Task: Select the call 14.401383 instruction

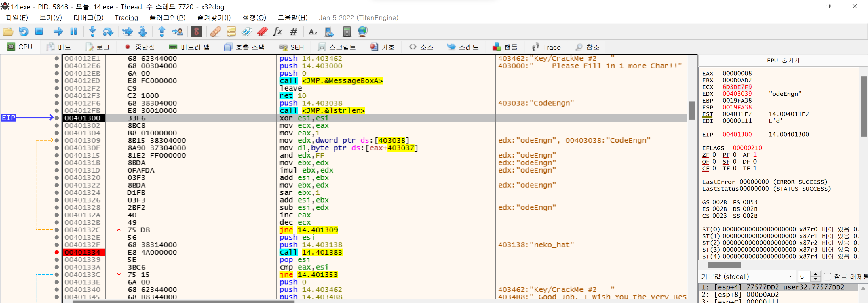Action: (311, 252)
